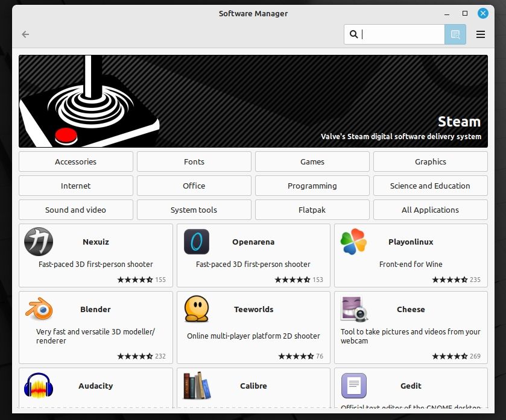Open the Openarena portal icon
Screen dimensions: 506x420
[x=197, y=242]
